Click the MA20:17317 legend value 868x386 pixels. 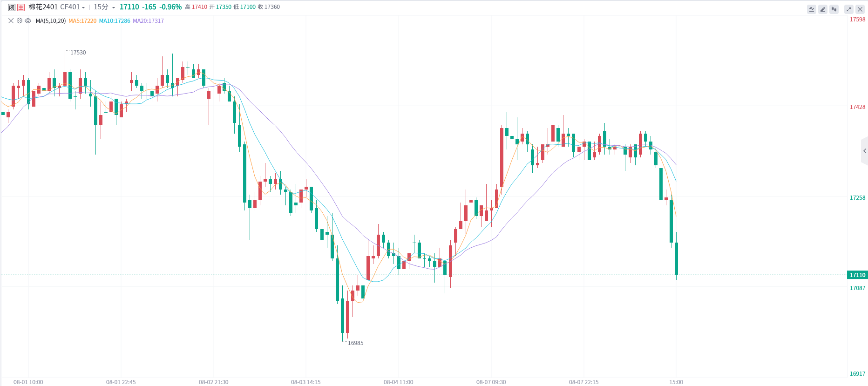click(149, 21)
